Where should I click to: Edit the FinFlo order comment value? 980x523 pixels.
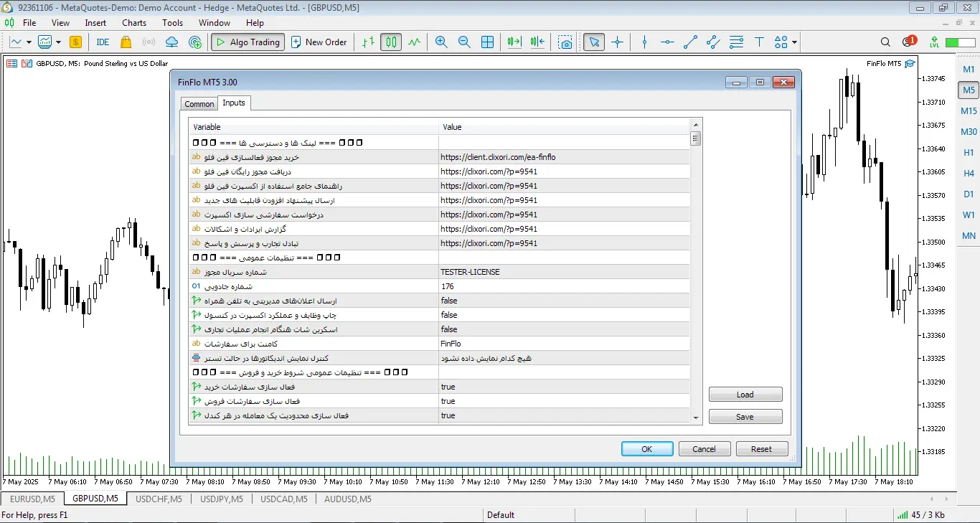coord(564,344)
